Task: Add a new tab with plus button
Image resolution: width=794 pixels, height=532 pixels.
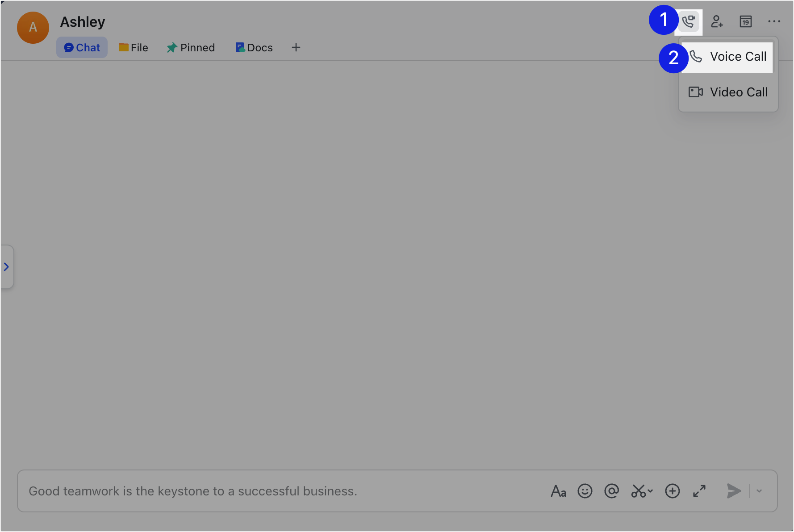Action: click(x=296, y=48)
